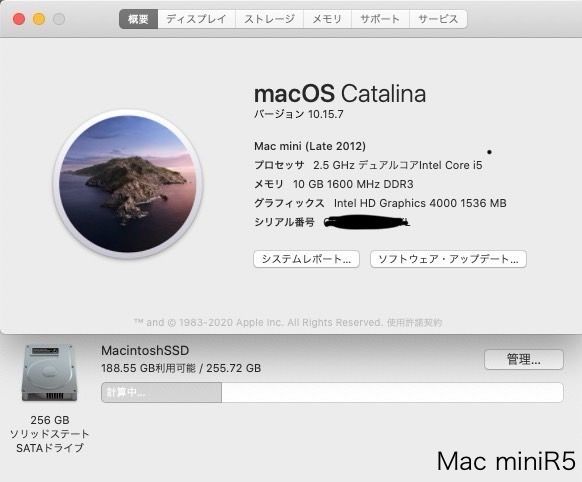The height and width of the screenshot is (482, 582).
Task: Minimize window with the yellow button
Action: click(39, 19)
